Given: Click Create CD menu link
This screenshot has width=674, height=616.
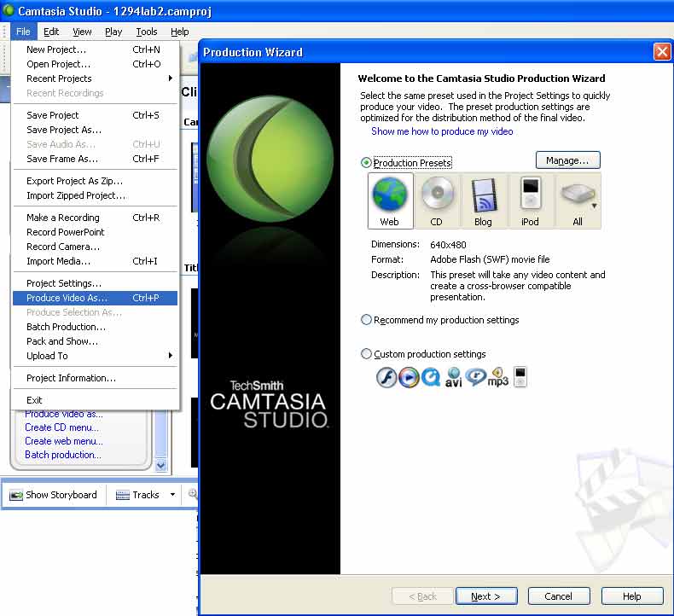Looking at the screenshot, I should click(x=62, y=427).
